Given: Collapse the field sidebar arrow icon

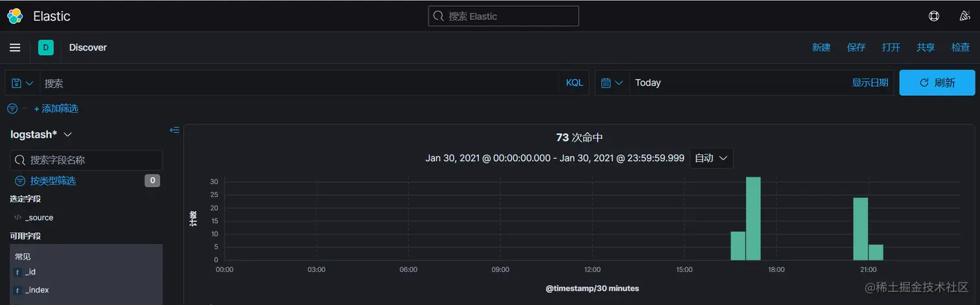Looking at the screenshot, I should click(174, 130).
